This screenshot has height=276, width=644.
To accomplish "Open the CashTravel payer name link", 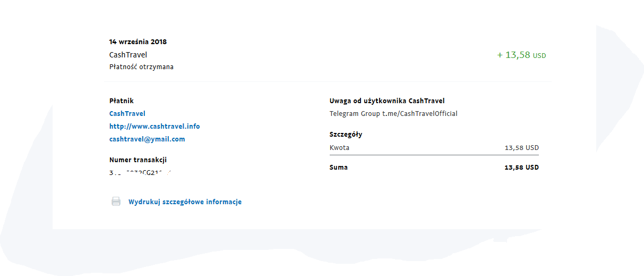I will [x=127, y=114].
